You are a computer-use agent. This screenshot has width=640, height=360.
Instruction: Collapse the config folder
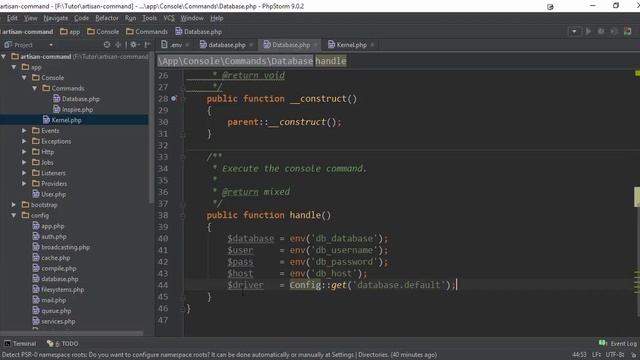click(14, 216)
